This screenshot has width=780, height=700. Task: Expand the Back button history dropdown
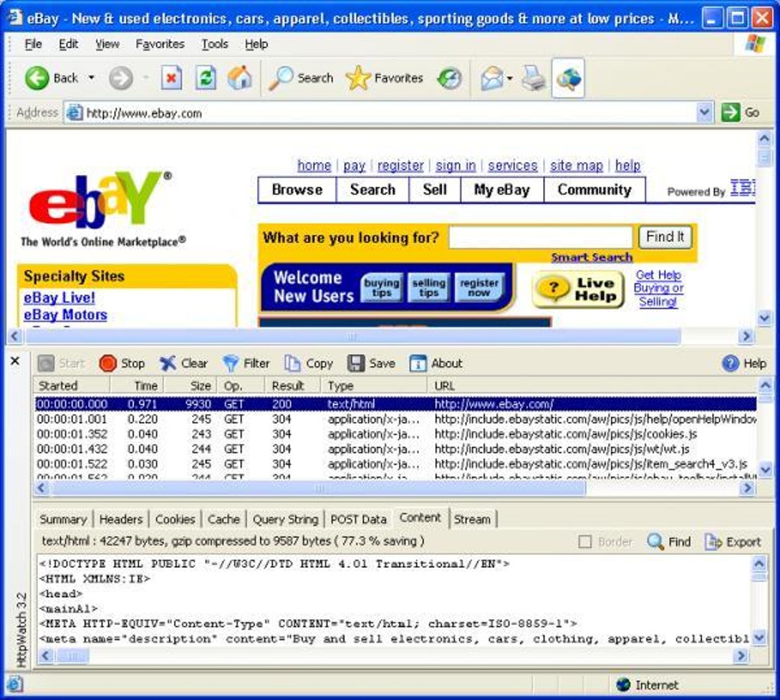point(91,77)
